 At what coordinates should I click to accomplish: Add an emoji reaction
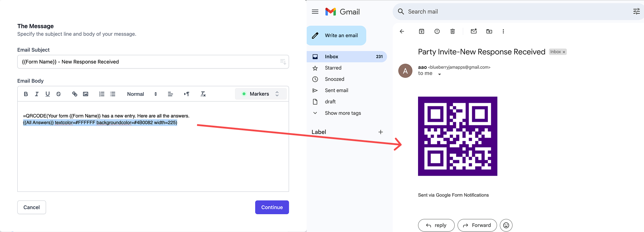pos(506,225)
